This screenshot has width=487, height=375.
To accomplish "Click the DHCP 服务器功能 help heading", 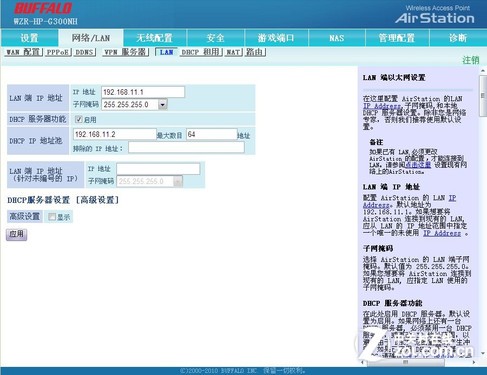I will tap(393, 303).
